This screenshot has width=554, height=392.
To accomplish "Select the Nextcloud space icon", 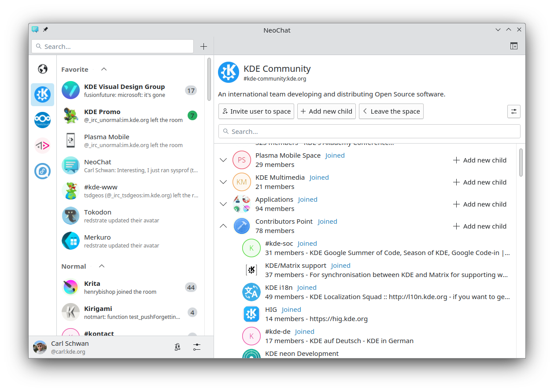I will (x=43, y=120).
